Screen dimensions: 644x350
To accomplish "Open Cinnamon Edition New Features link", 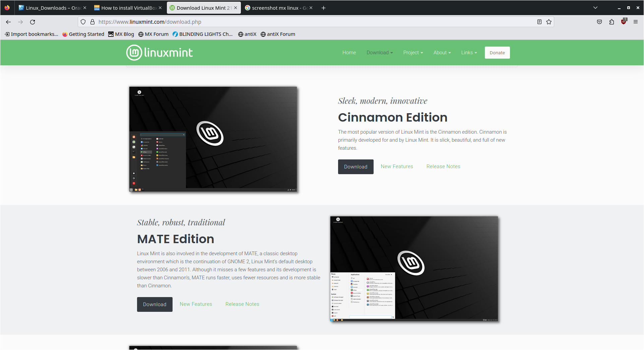I will point(397,166).
